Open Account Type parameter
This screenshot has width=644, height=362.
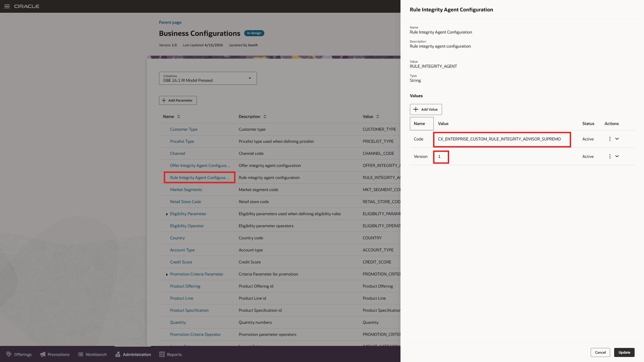[x=182, y=250]
